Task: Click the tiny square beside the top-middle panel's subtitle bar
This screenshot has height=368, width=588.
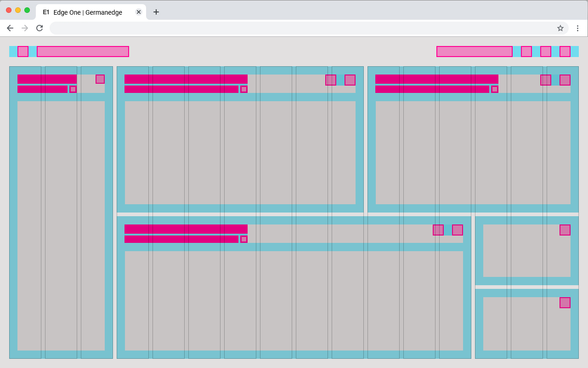Action: point(244,89)
